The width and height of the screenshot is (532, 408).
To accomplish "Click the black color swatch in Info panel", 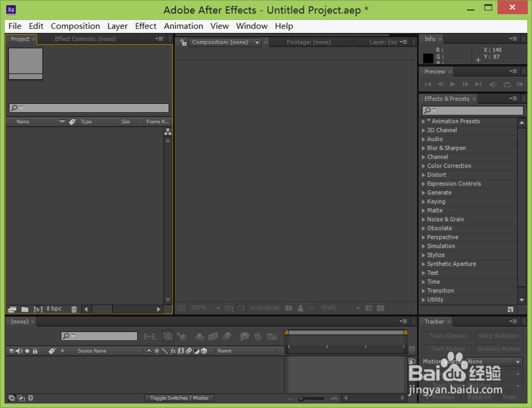I will pos(428,58).
